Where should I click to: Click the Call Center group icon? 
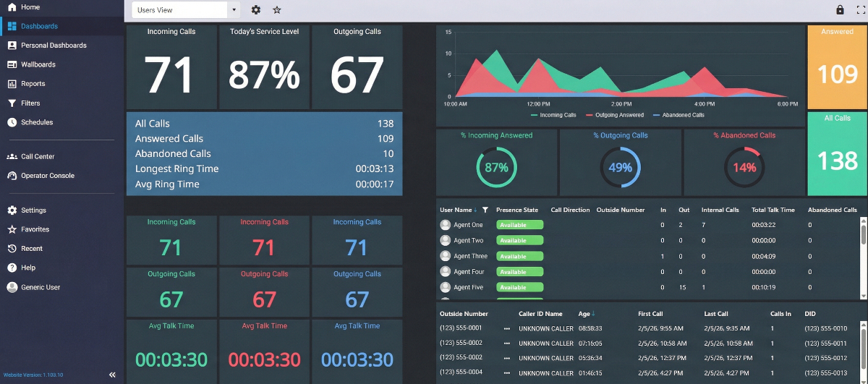tap(12, 156)
